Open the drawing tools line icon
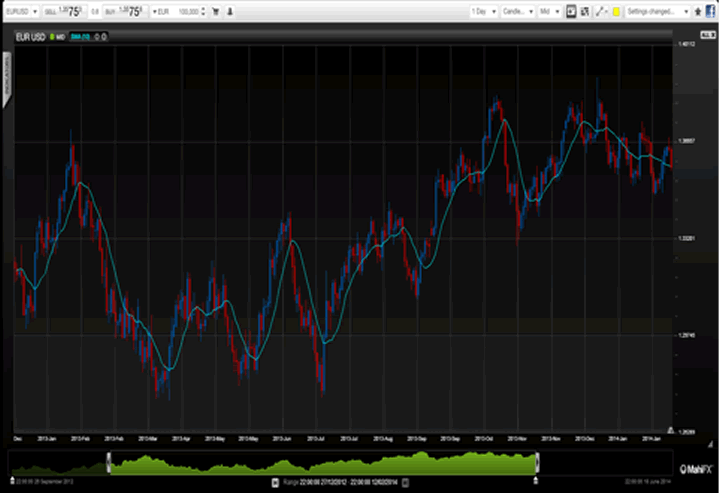This screenshot has height=493, width=720. click(x=600, y=11)
